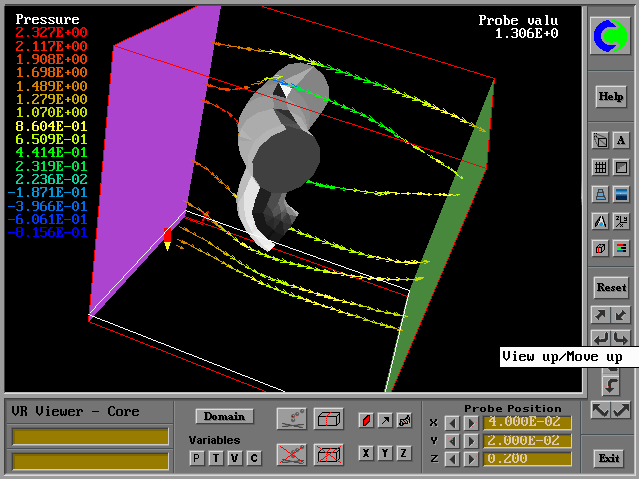Click the wireframe box outline icon
This screenshot has width=639, height=479.
coord(327,419)
